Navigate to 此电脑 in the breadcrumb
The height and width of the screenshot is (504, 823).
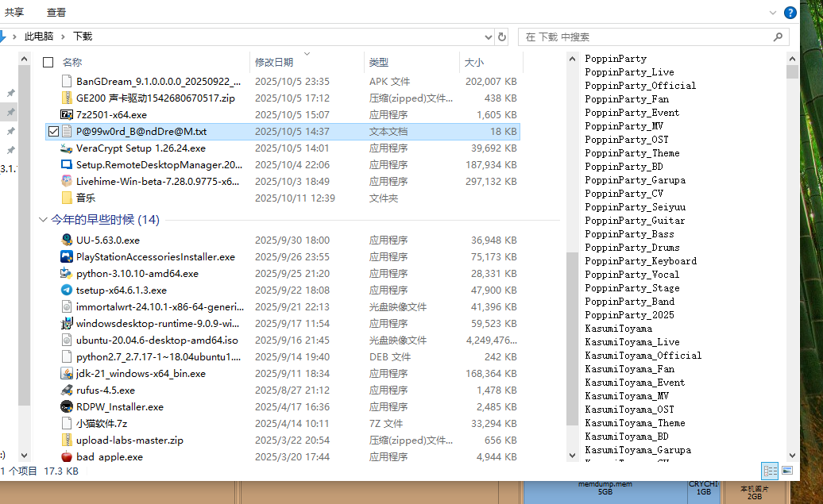click(39, 37)
